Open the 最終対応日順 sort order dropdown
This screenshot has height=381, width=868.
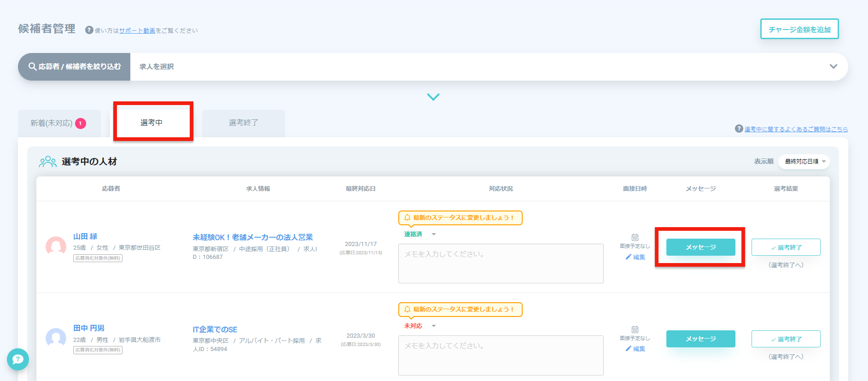tap(804, 162)
